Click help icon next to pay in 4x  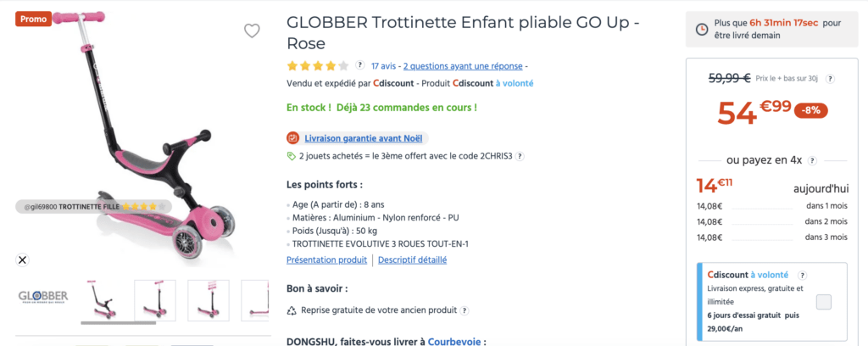(812, 160)
